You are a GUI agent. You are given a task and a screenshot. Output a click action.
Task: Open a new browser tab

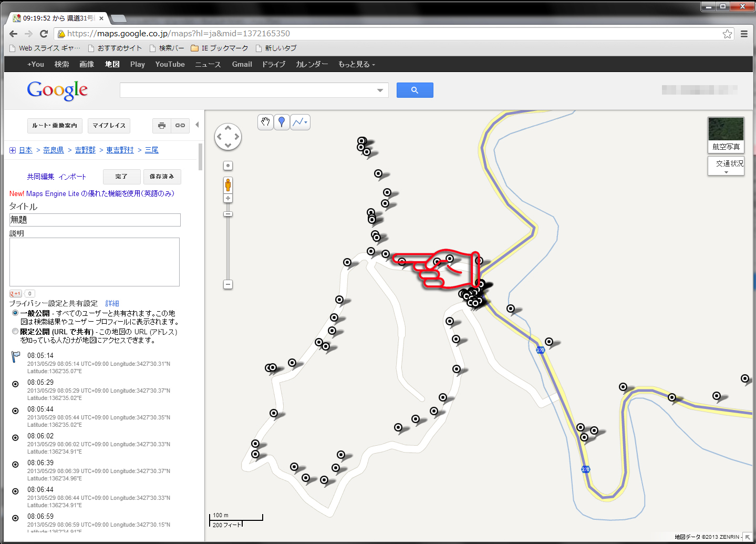pyautogui.click(x=119, y=18)
